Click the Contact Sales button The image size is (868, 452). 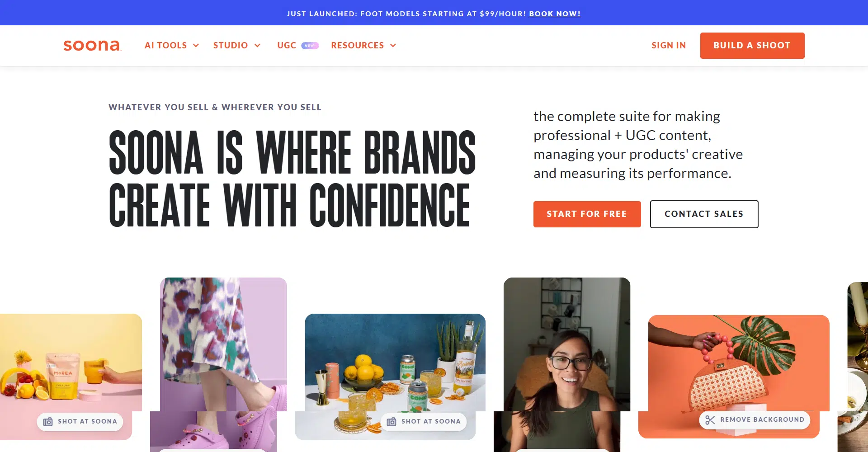coord(704,214)
